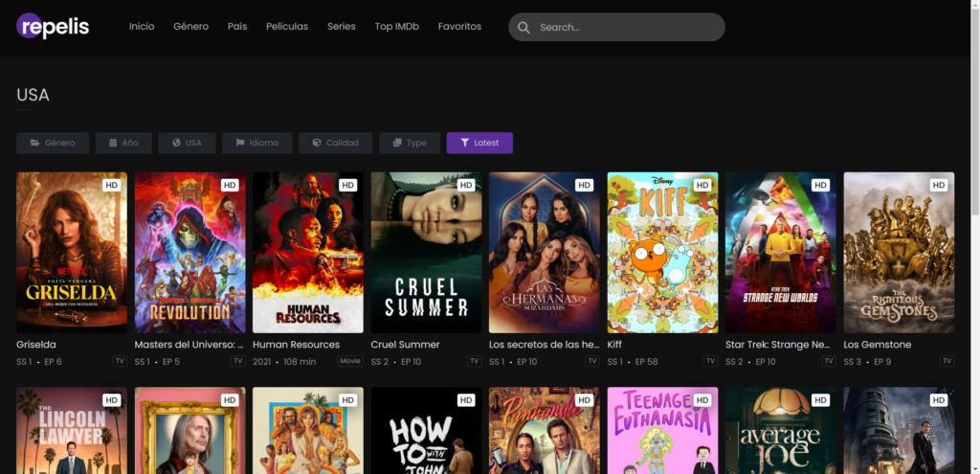Open the País navigation menu
The height and width of the screenshot is (474, 980).
[237, 26]
